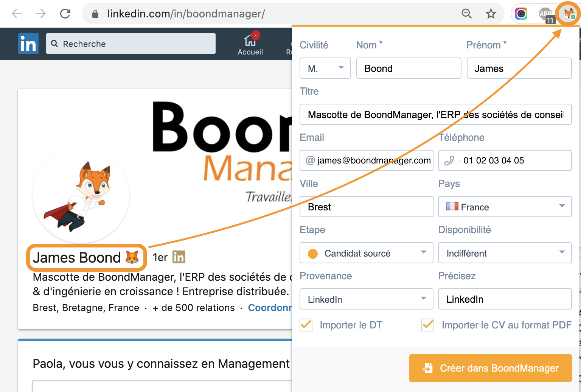The image size is (581, 392).
Task: Bookmark this page with the star icon
Action: tap(491, 14)
